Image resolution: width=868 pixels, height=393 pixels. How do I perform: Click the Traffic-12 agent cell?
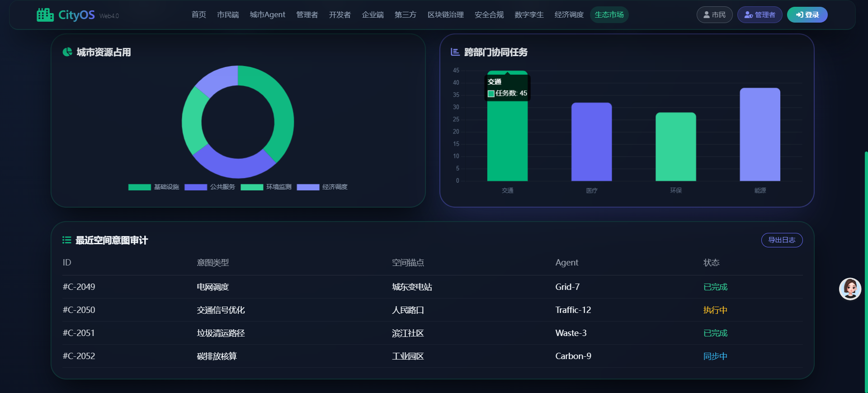(x=573, y=310)
